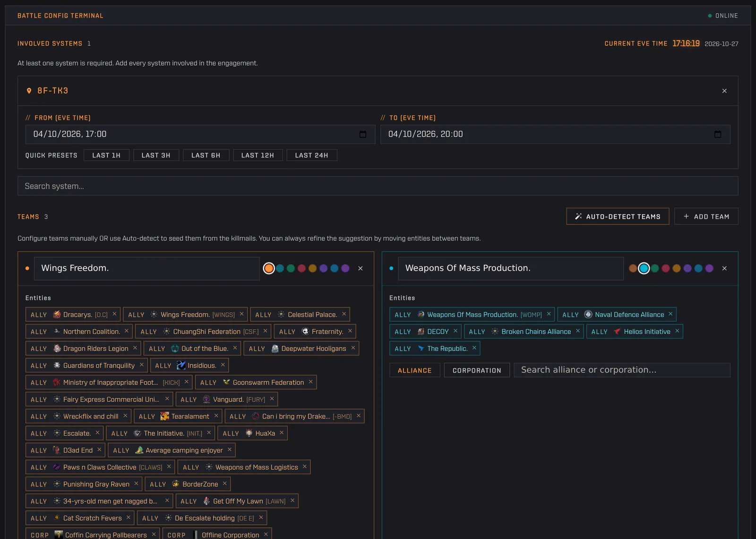
Task: Edit the Wings Freedom team name
Action: [147, 268]
